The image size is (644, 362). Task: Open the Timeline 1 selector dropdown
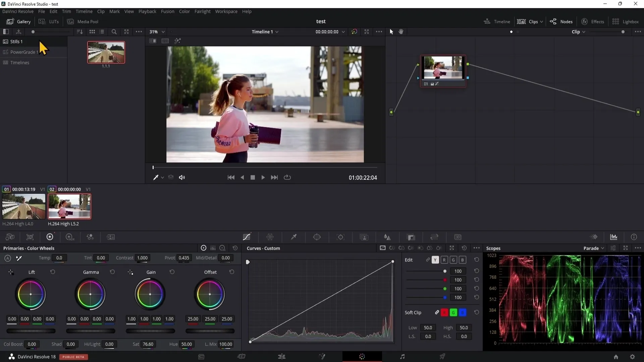coord(265,32)
